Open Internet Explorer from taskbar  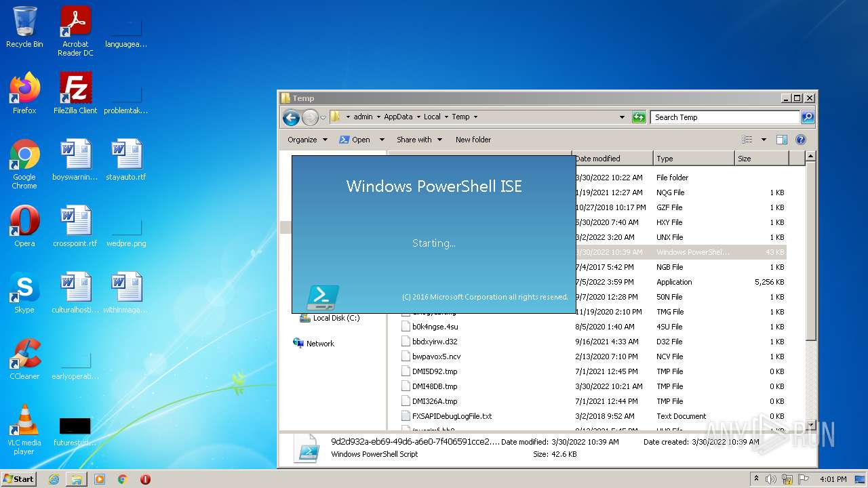pyautogui.click(x=54, y=479)
